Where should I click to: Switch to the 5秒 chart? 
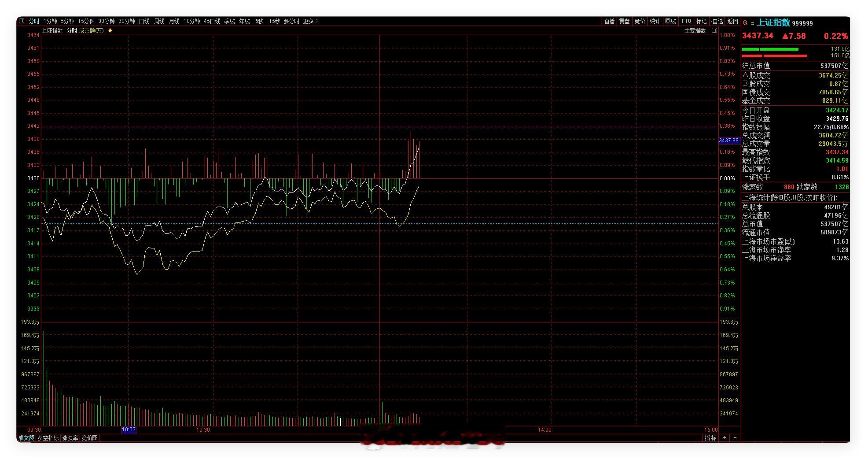click(x=259, y=21)
